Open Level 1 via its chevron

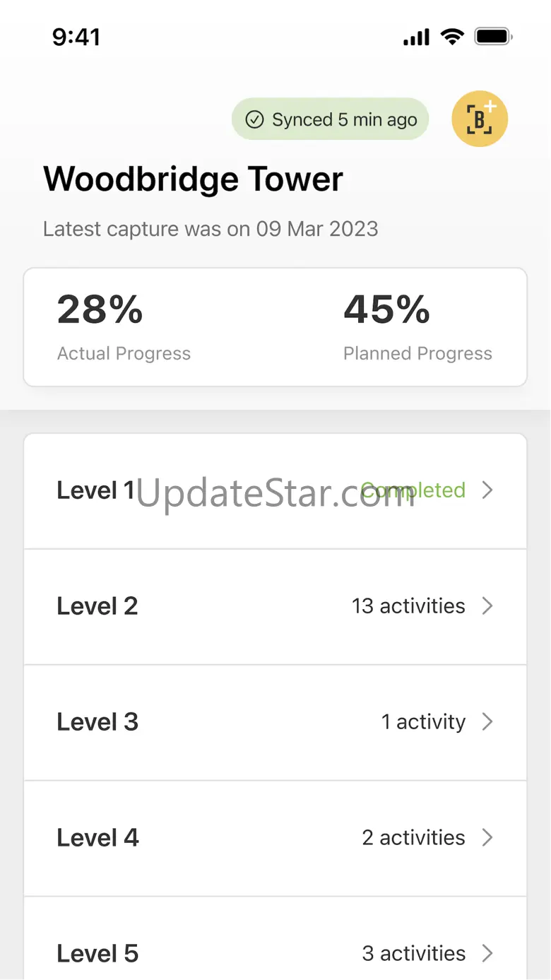point(487,490)
